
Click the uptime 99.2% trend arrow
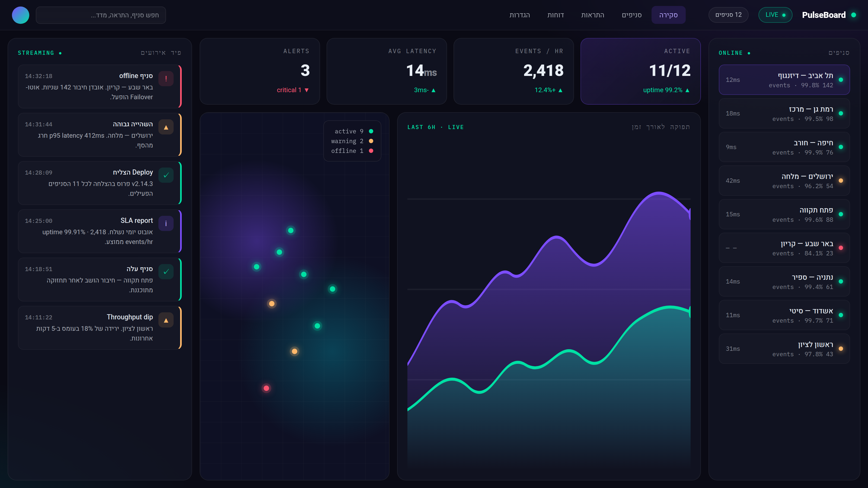pos(687,90)
